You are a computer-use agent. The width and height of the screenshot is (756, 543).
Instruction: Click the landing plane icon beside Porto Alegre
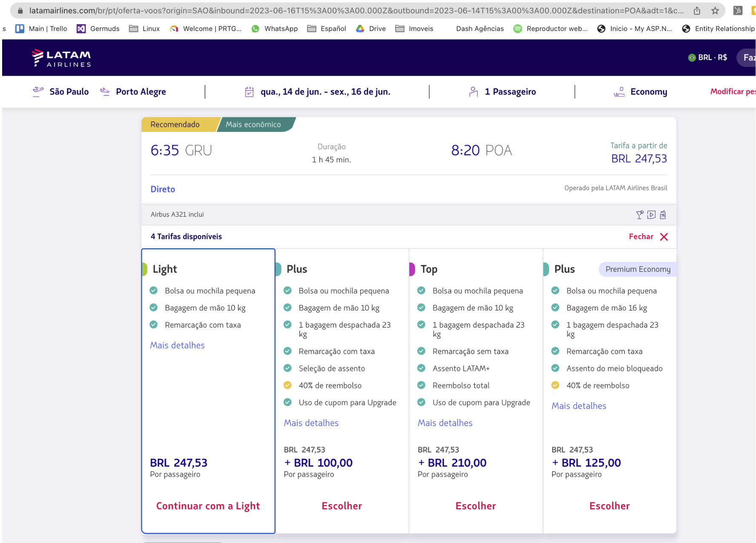[x=105, y=91]
